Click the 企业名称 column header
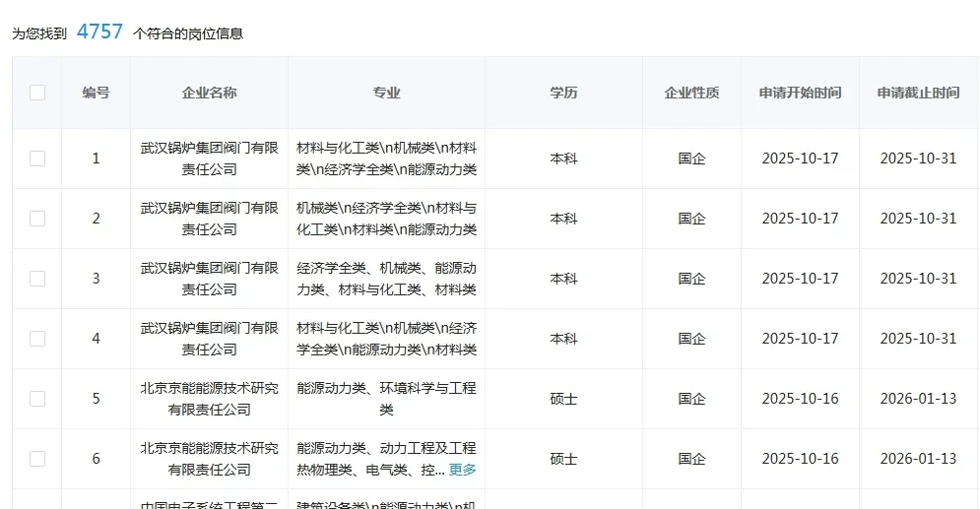This screenshot has width=980, height=509. point(210,93)
